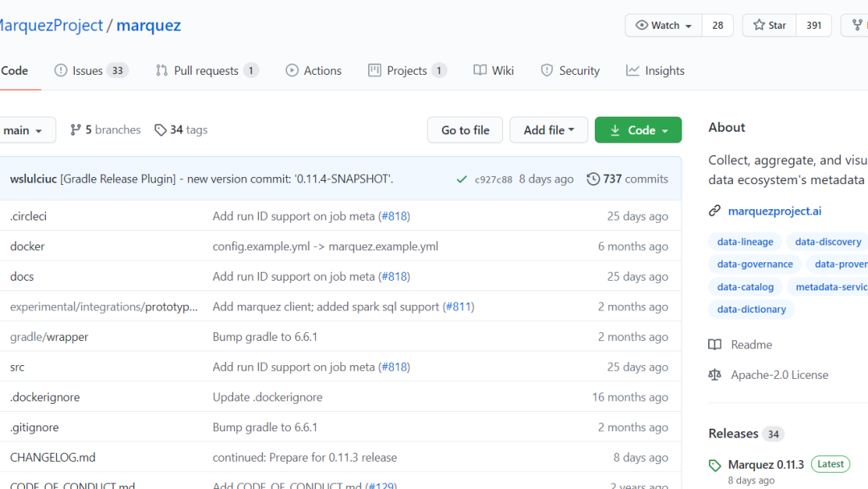Open the .circleci folder

tap(28, 216)
